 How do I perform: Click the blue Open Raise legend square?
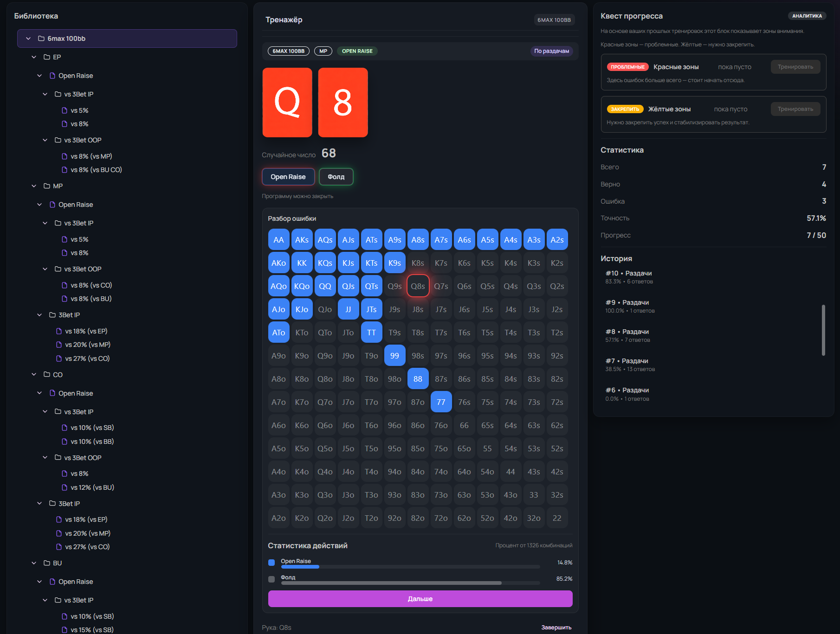coord(271,563)
